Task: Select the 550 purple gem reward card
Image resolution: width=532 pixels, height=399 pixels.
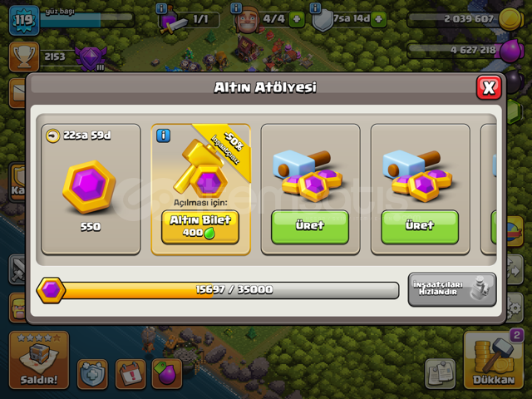Action: click(x=91, y=190)
